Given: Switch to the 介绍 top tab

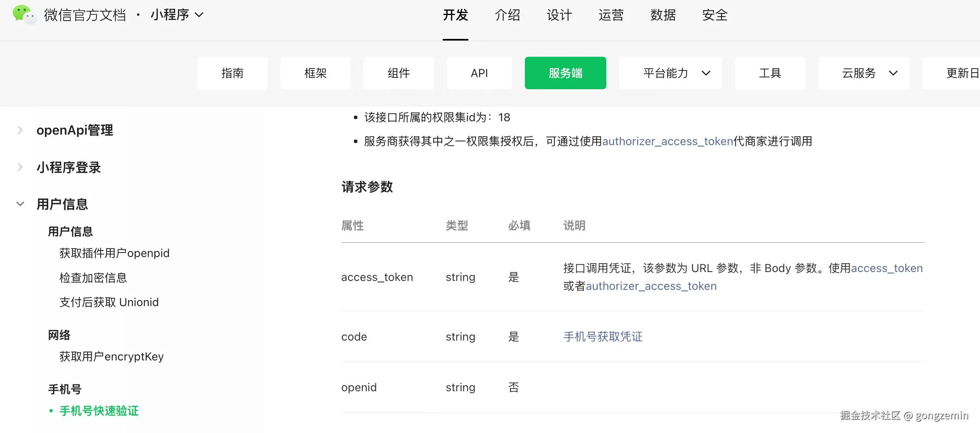Looking at the screenshot, I should 507,15.
